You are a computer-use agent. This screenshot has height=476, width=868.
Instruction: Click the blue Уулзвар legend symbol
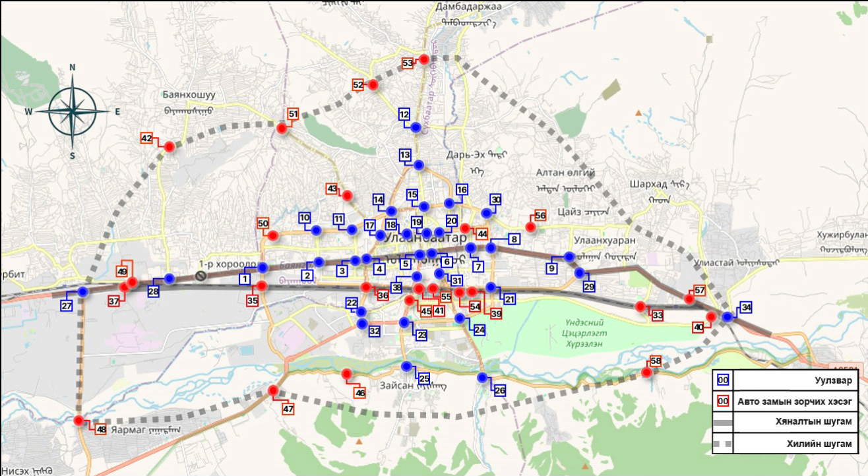click(723, 380)
